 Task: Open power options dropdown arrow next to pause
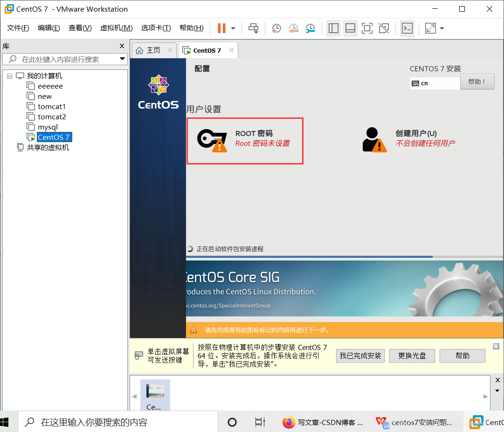pyautogui.click(x=234, y=28)
